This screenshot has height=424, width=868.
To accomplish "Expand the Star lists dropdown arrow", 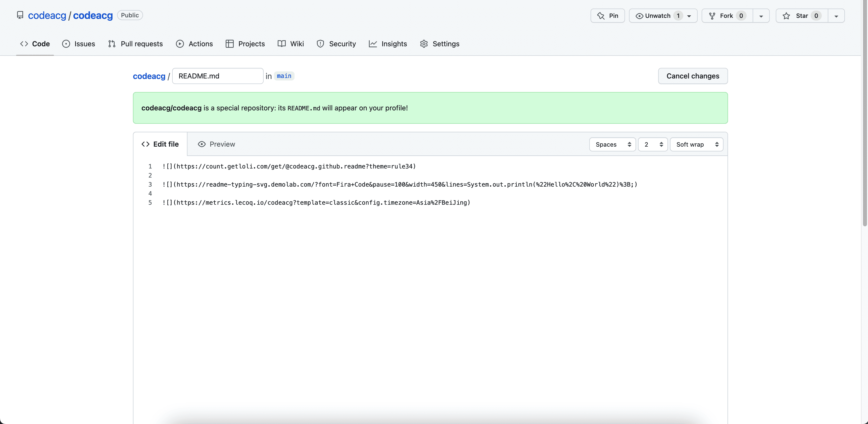I will 836,16.
